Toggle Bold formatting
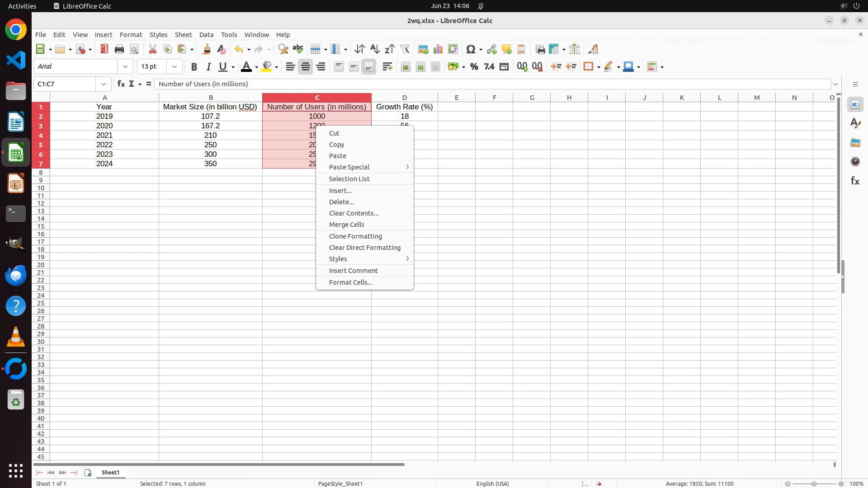This screenshot has width=868, height=488. point(194,67)
